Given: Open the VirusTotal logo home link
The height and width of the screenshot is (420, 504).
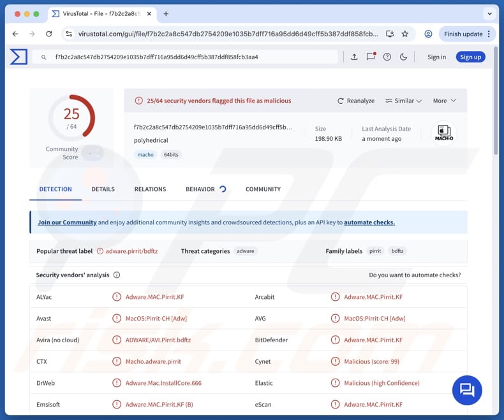Looking at the screenshot, I should tap(19, 57).
